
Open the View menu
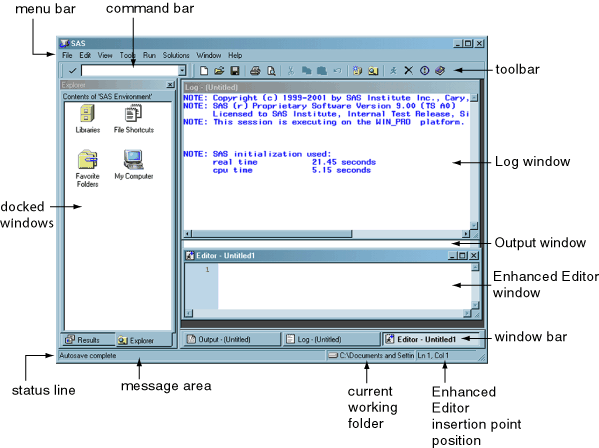point(105,55)
